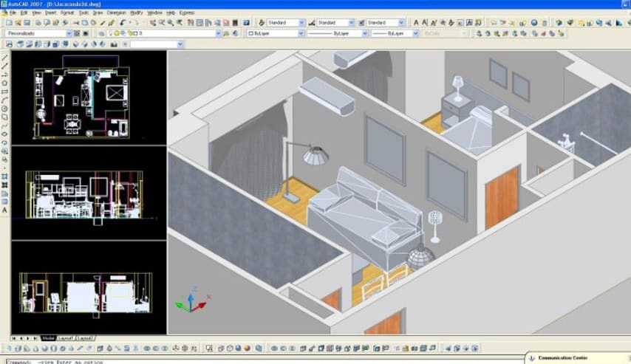Toggle the layer on/off lightbulb icon
The image size is (631, 364).
click(112, 33)
